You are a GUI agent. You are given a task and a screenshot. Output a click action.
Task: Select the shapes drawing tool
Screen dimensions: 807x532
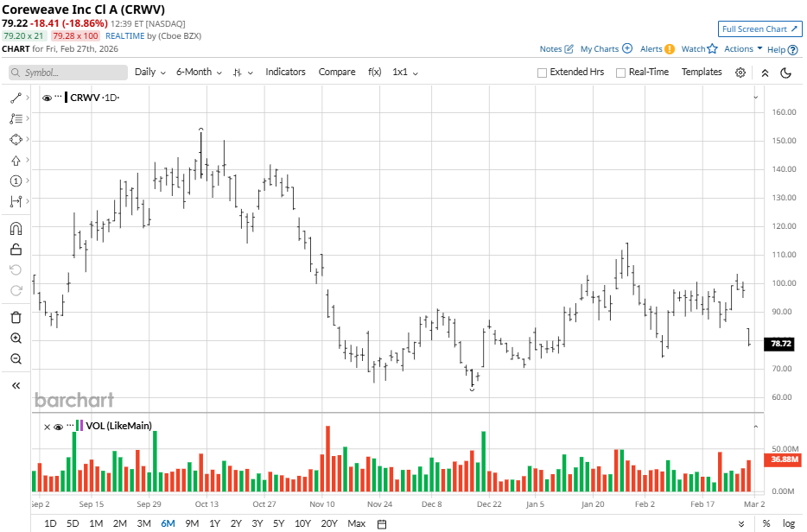(16, 139)
